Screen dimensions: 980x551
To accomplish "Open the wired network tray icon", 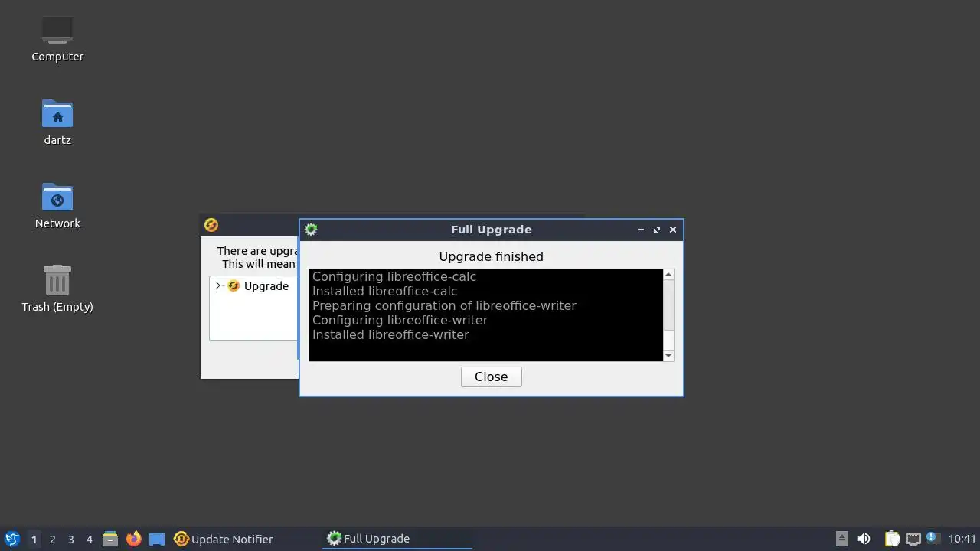I will click(x=913, y=539).
